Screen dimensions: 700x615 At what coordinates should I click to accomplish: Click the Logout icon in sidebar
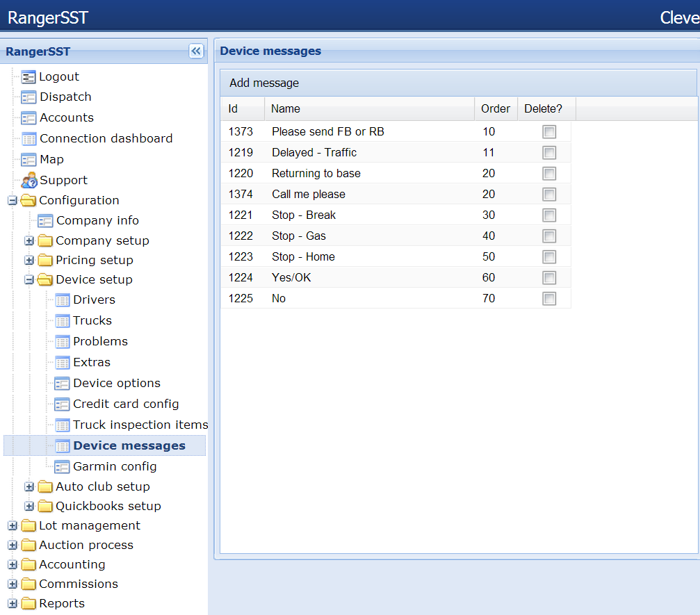click(x=28, y=77)
